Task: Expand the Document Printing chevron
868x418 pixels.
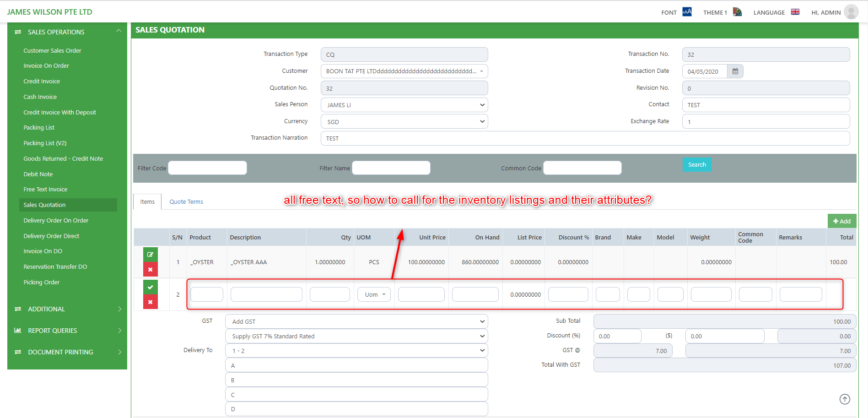Action: click(x=119, y=352)
